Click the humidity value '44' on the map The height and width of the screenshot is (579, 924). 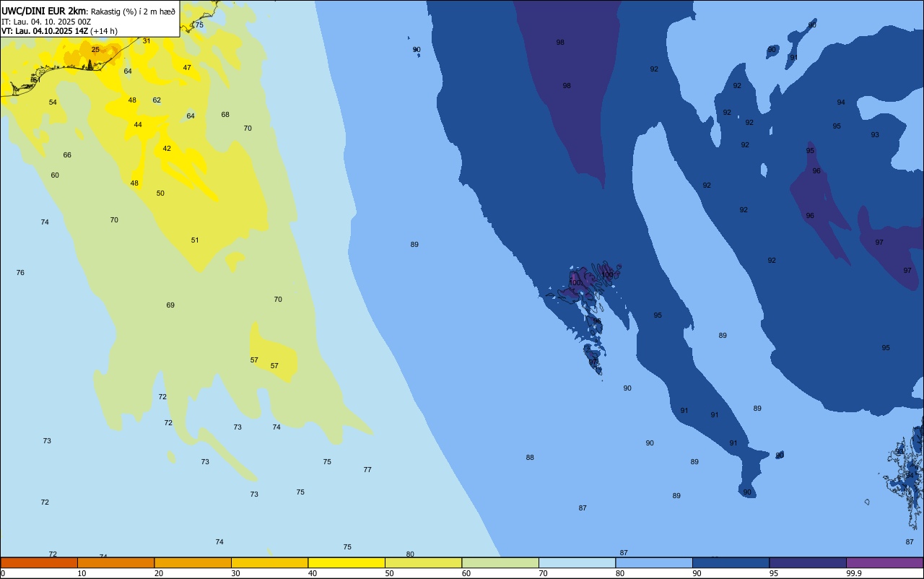click(x=138, y=125)
